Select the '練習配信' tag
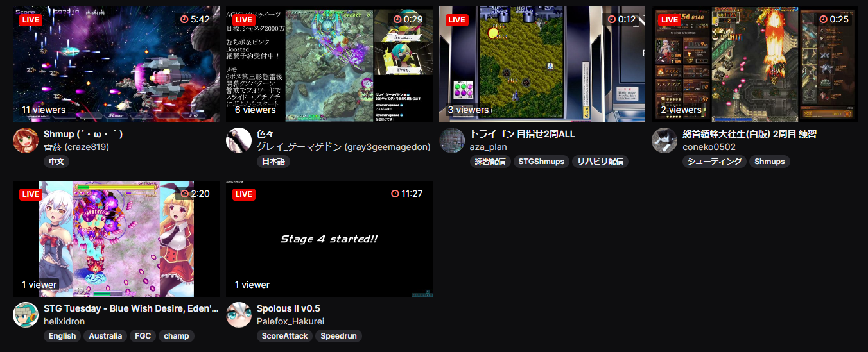This screenshot has height=352, width=868. pos(490,162)
